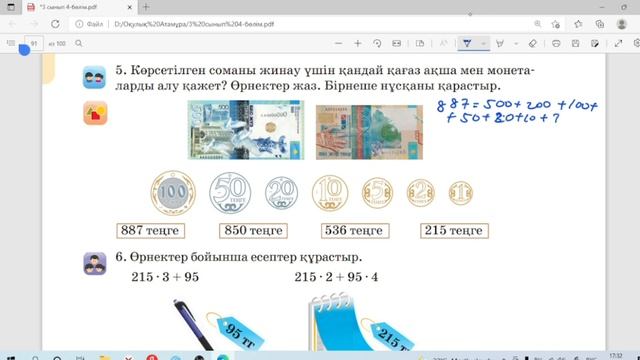Click the address bar file path
Screen dimensions: 640x360
click(x=194, y=24)
